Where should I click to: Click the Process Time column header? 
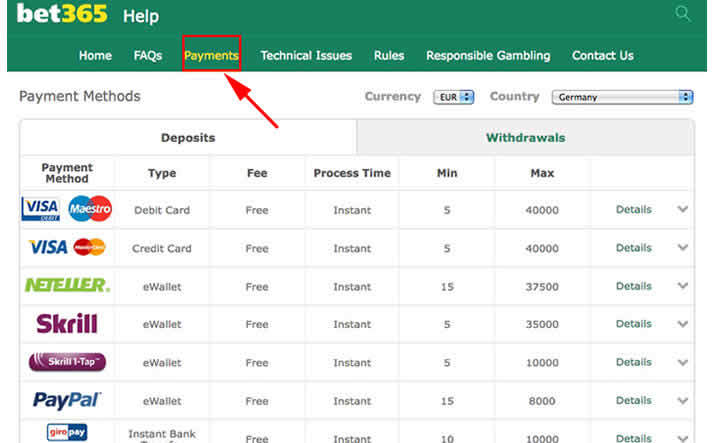click(x=352, y=173)
